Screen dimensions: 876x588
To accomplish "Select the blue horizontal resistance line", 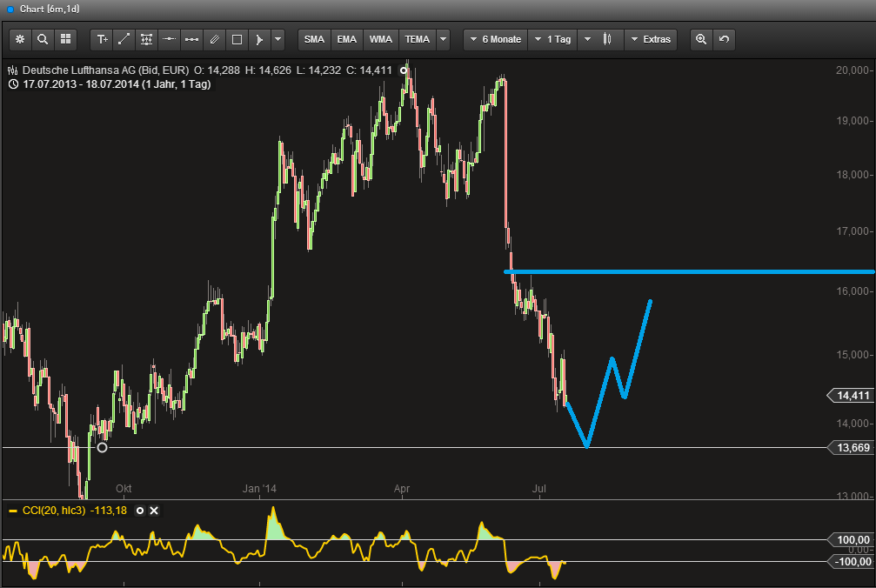I will pyautogui.click(x=690, y=272).
